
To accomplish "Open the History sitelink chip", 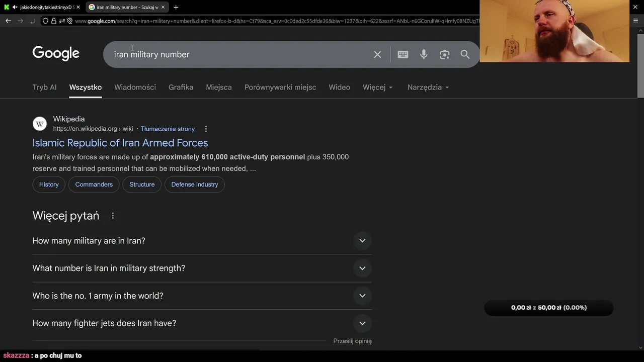I will (49, 185).
